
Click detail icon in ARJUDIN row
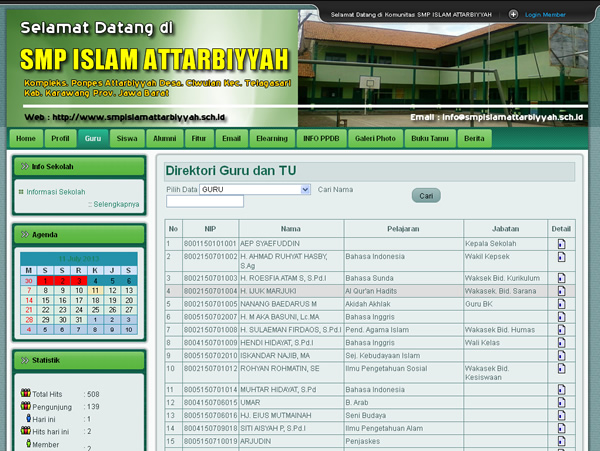pos(562,440)
